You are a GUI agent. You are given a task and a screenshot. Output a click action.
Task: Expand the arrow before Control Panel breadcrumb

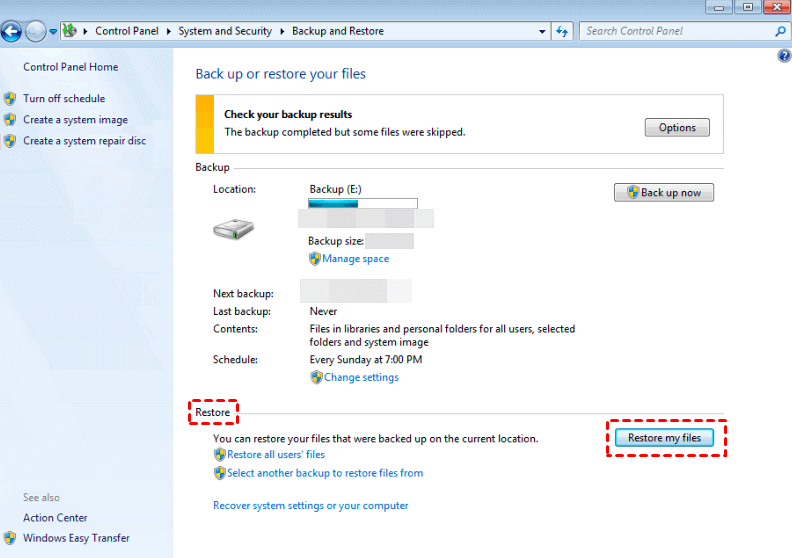(85, 31)
